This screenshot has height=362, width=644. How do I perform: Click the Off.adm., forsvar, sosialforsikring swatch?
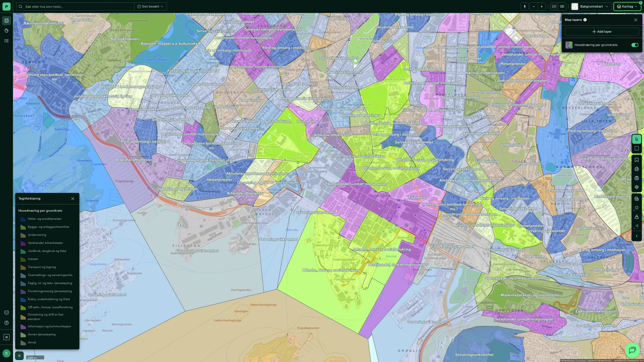point(23,307)
